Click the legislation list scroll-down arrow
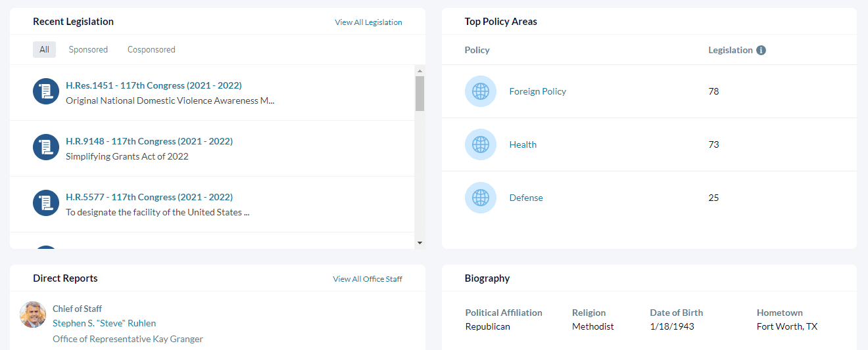This screenshot has width=868, height=350. (420, 243)
